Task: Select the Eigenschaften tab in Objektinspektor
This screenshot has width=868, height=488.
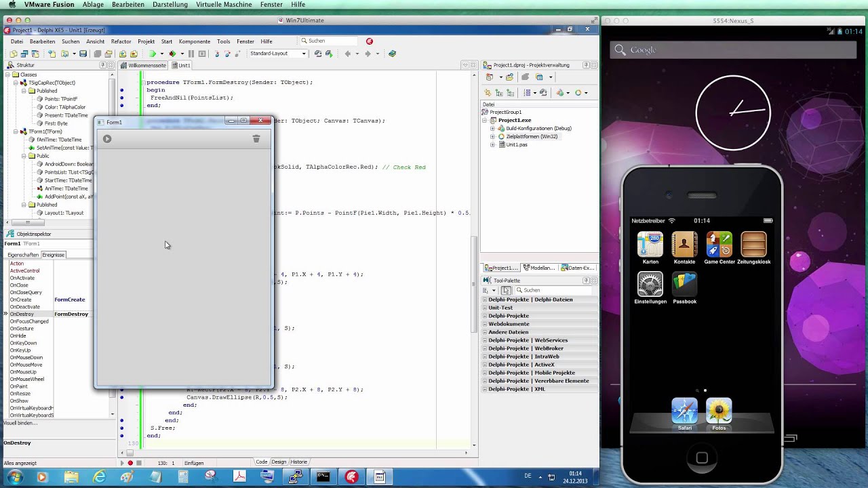Action: click(x=23, y=255)
